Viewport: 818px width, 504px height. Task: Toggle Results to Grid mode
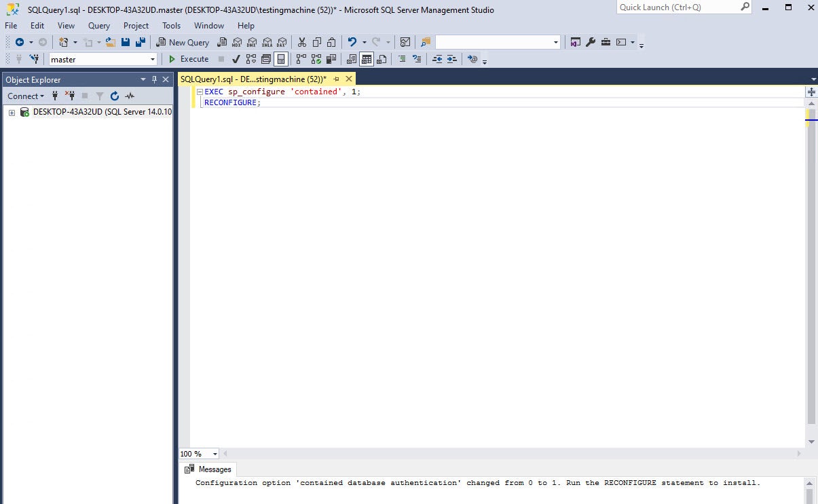(367, 59)
